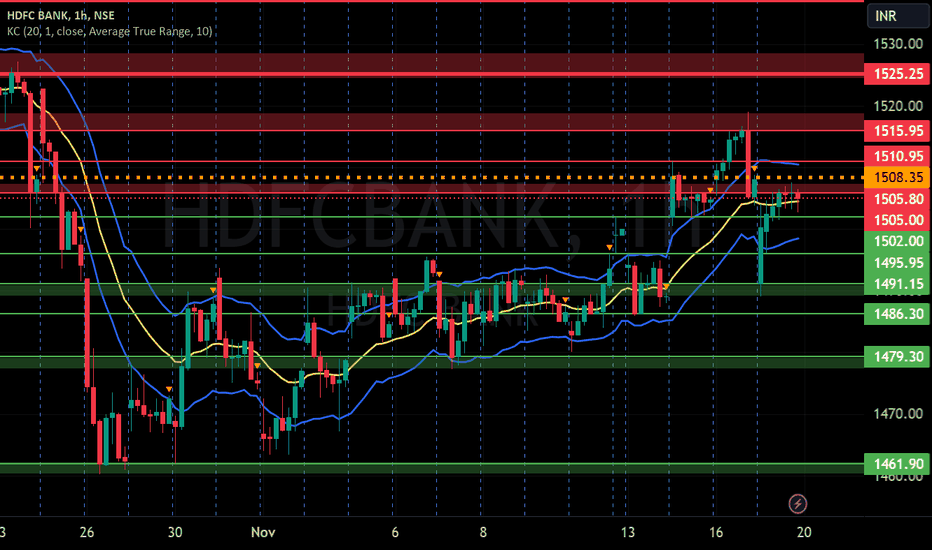Click the 20 date on the time axis
Screen dimensions: 932x550
804,532
